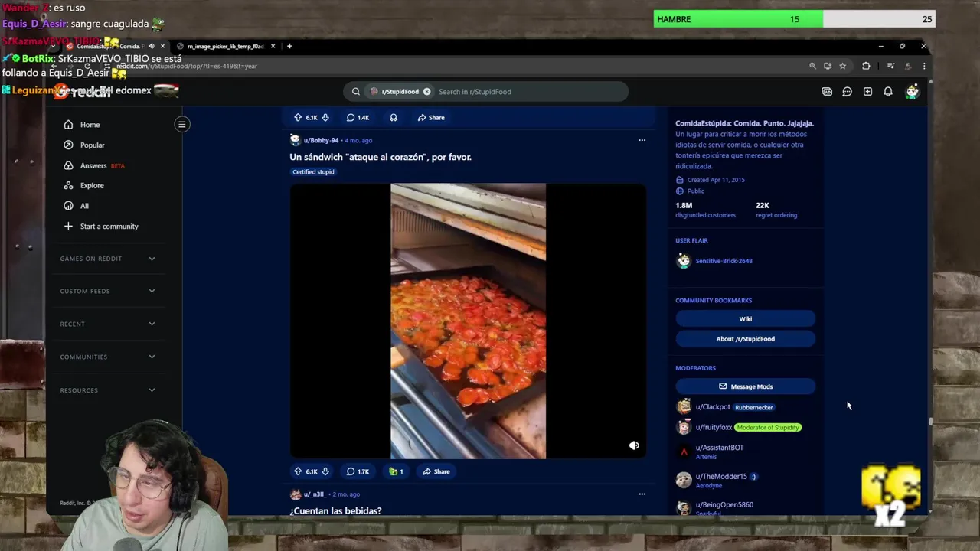Open moderator u/Clackpot's profile
Image resolution: width=980 pixels, height=551 pixels.
point(713,407)
